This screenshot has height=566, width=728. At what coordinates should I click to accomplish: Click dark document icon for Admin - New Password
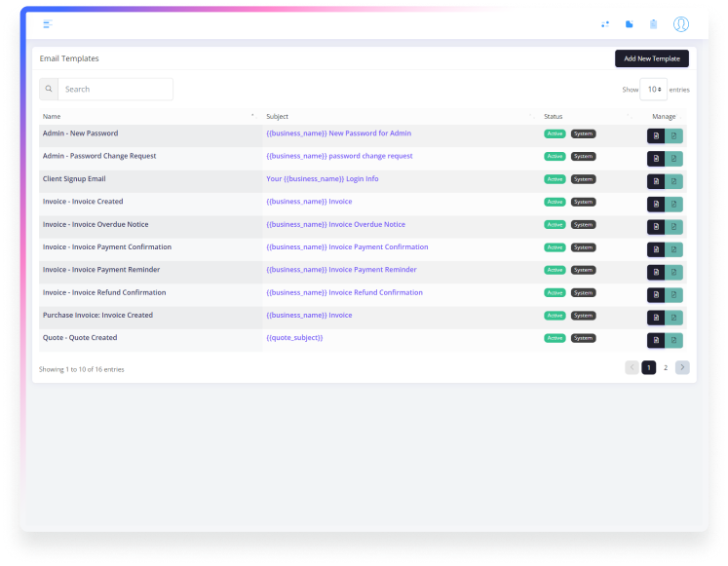tap(656, 135)
